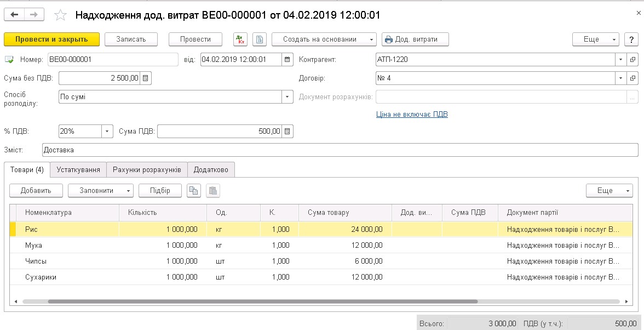Open Підбір selection
This screenshot has height=330, width=644.
tap(160, 191)
